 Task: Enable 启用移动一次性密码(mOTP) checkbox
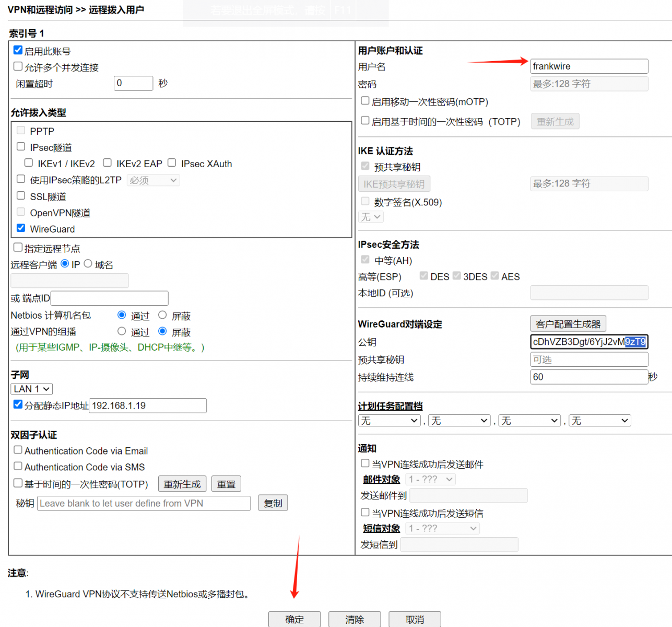pos(366,101)
